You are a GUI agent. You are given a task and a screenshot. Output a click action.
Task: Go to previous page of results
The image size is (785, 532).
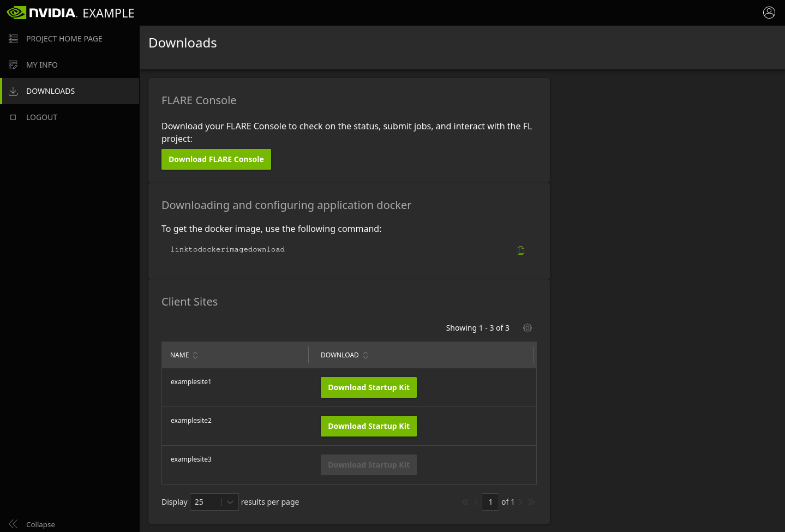point(476,502)
